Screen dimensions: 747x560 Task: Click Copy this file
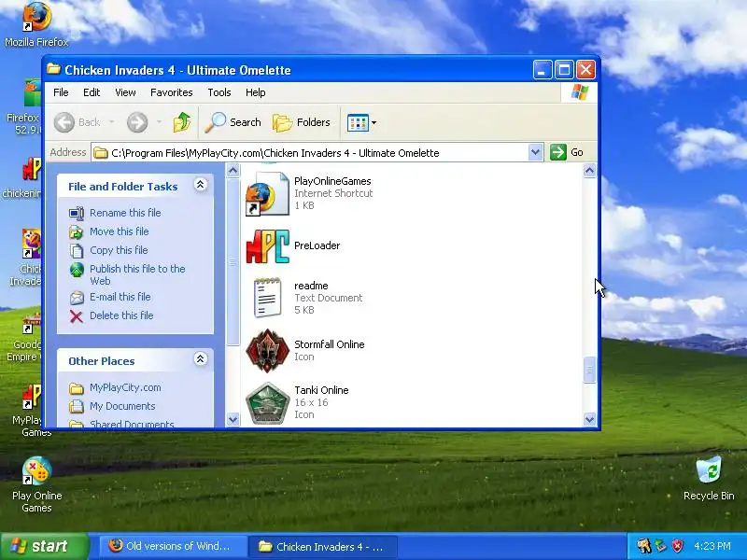click(119, 250)
